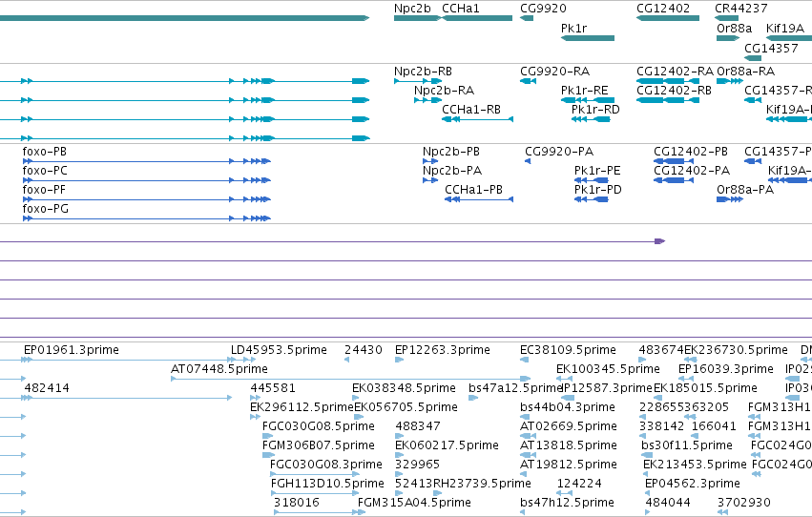The image size is (812, 517).
Task: Click cDNA FGM306B07.5prime label
Action: coord(319,446)
